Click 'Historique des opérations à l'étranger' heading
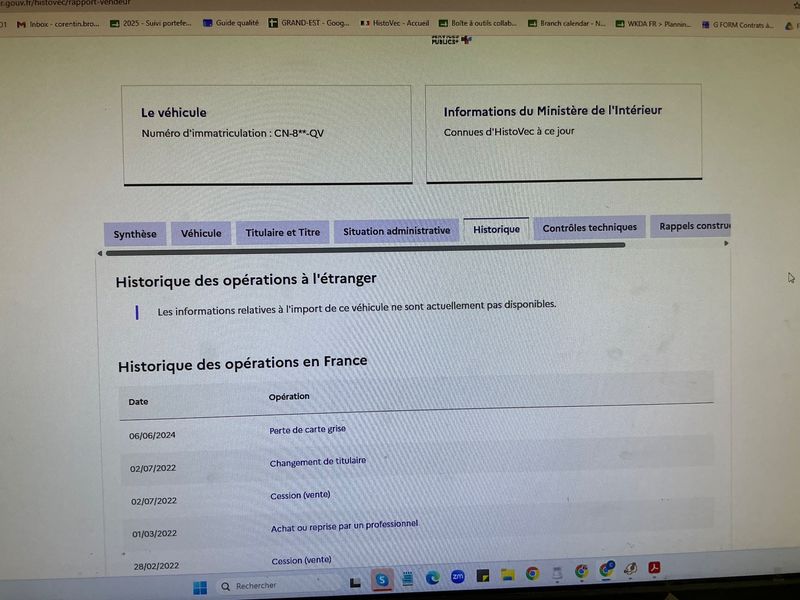Viewport: 800px width, 600px height. point(246,280)
